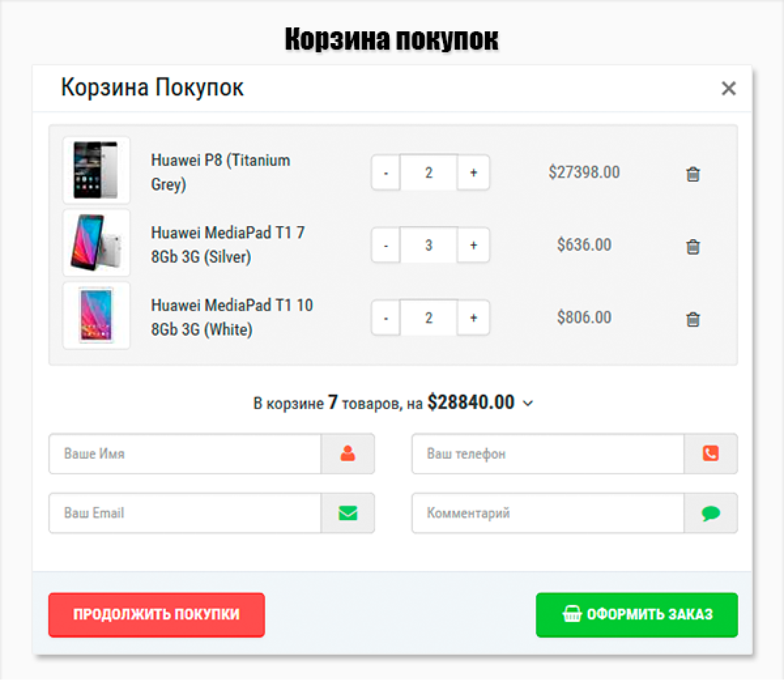Delete Huawei P8 item with trash icon
Screen dimensions: 784x680
pos(693,174)
